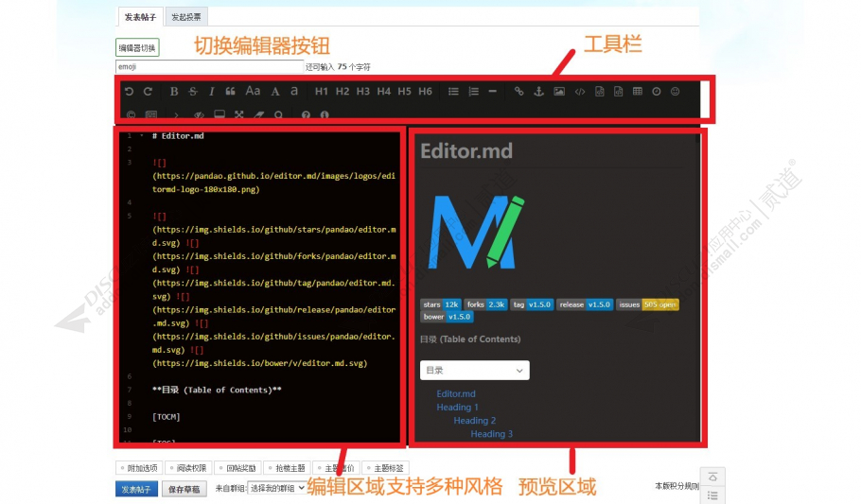Viewport: 861px width, 504px height.
Task: Convert selection to uppercase with A icon
Action: coord(275,92)
